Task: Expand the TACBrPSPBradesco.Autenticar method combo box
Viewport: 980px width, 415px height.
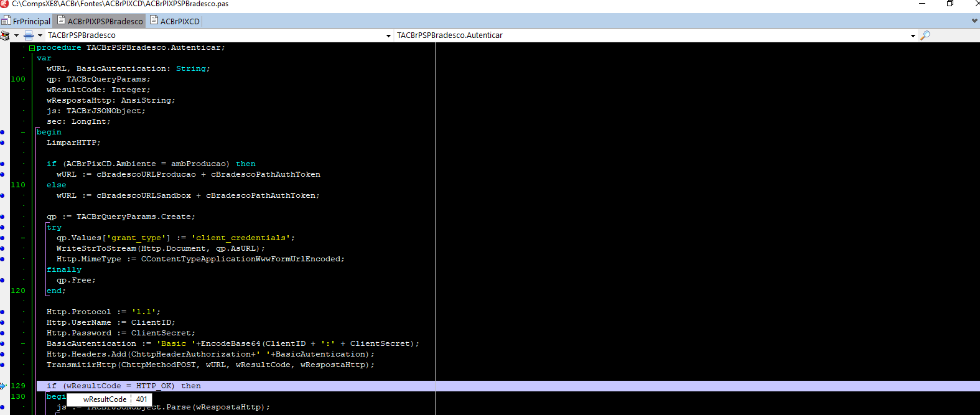Action: [913, 35]
